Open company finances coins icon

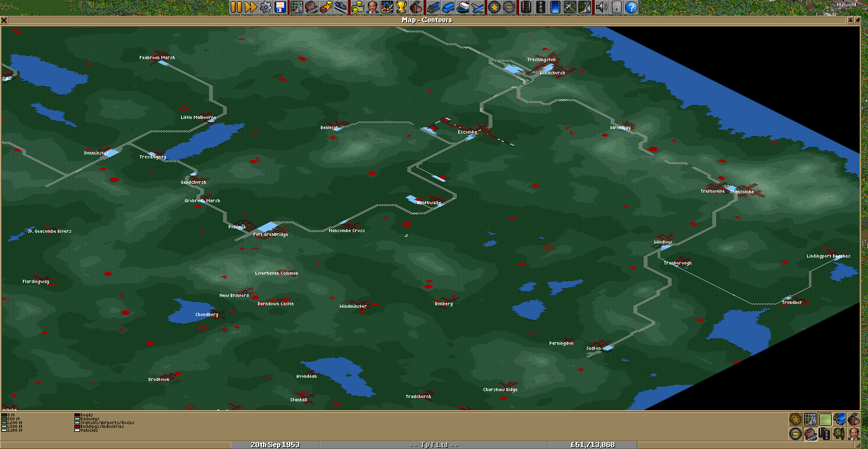pos(358,8)
